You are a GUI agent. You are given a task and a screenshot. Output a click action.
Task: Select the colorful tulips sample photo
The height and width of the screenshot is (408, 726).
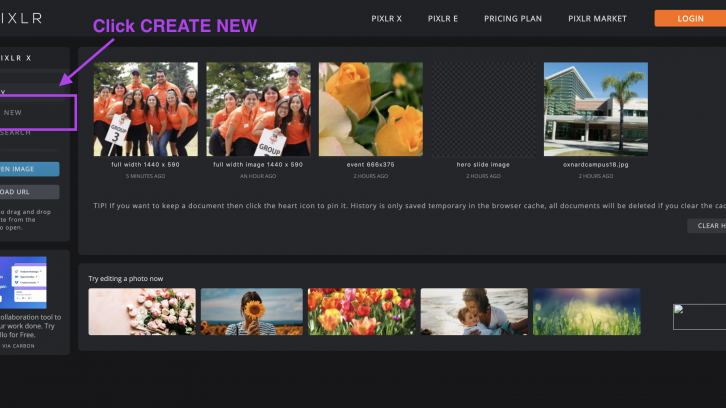(361, 312)
